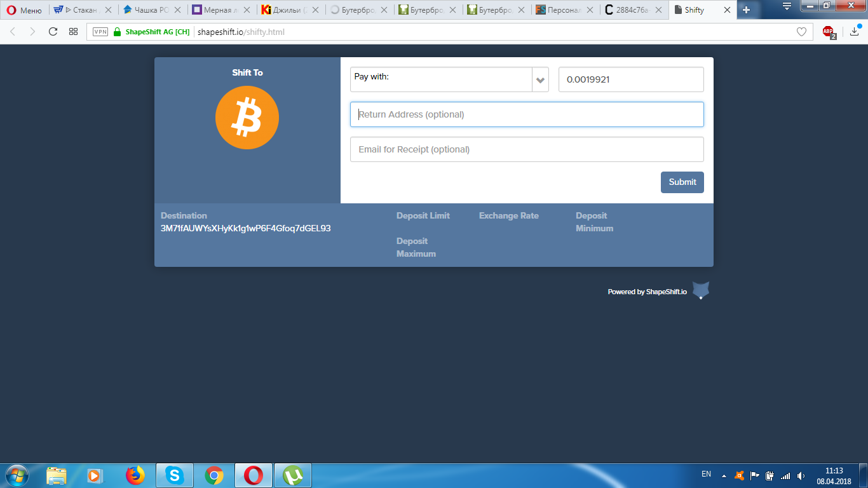Viewport: 868px width, 488px height.
Task: Open the Adblock Plus extension icon
Action: click(x=828, y=32)
